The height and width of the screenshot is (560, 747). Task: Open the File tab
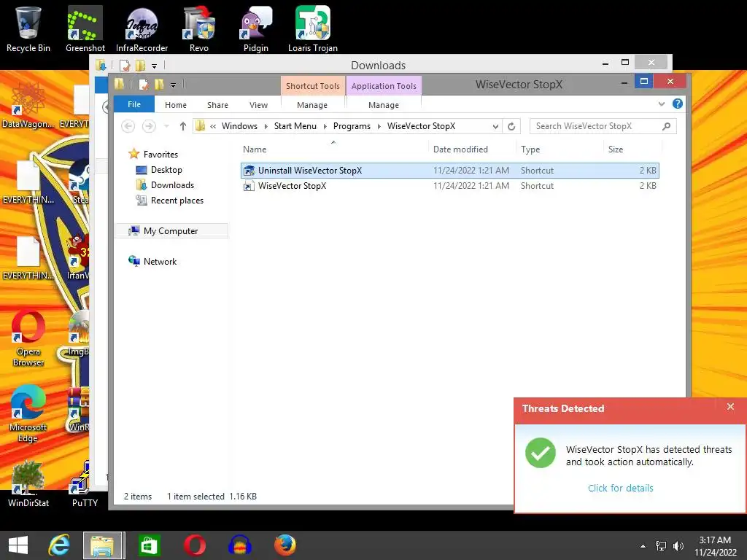(x=134, y=104)
